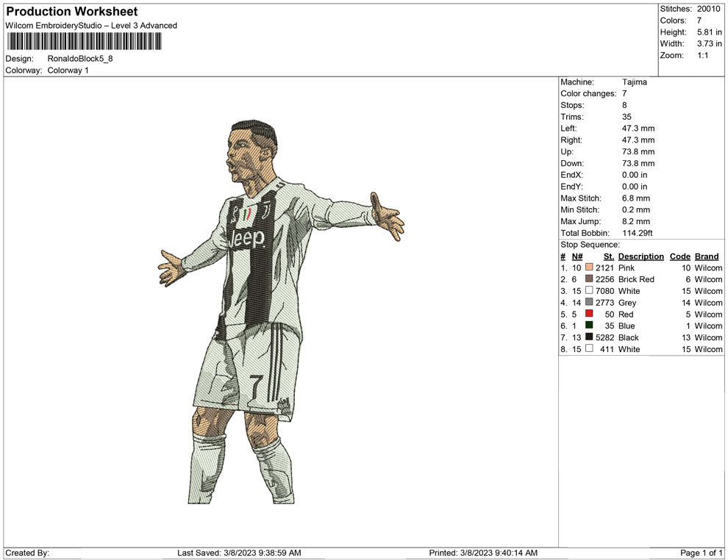The height and width of the screenshot is (560, 728).
Task: Click the 'Grey' description text
Action: pos(627,303)
